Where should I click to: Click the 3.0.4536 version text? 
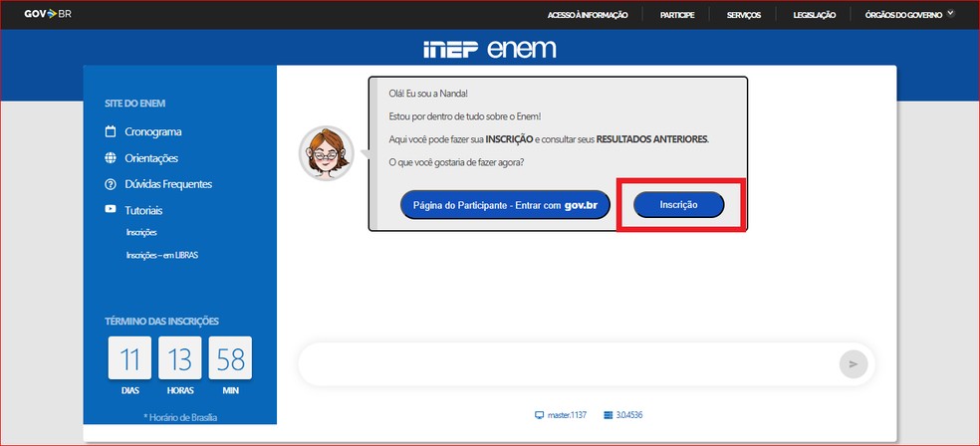[x=628, y=415]
